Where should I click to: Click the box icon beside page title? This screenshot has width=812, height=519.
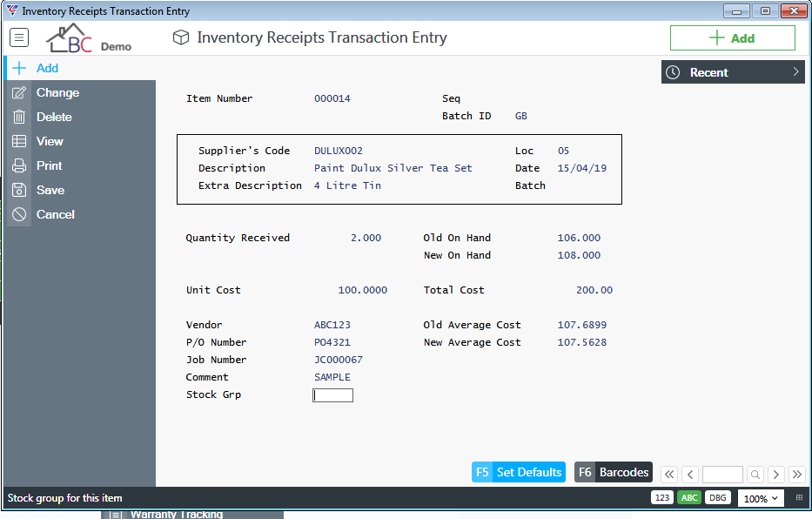pyautogui.click(x=181, y=37)
